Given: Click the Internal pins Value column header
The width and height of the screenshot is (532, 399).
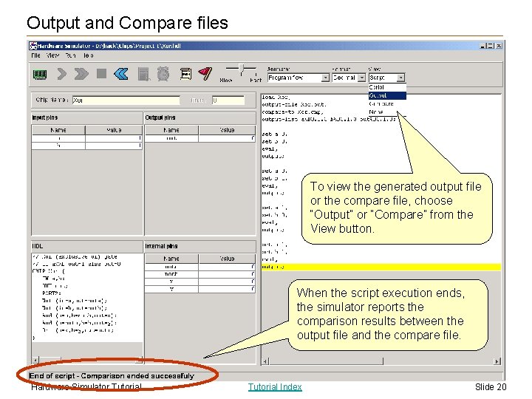Looking at the screenshot, I should pos(227,259).
